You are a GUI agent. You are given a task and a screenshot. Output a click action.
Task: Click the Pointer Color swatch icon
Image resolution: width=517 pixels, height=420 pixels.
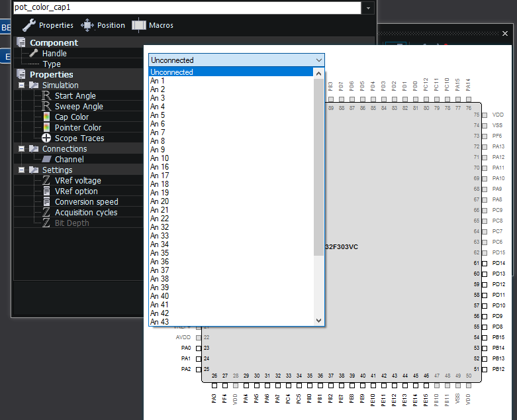pyautogui.click(x=46, y=128)
